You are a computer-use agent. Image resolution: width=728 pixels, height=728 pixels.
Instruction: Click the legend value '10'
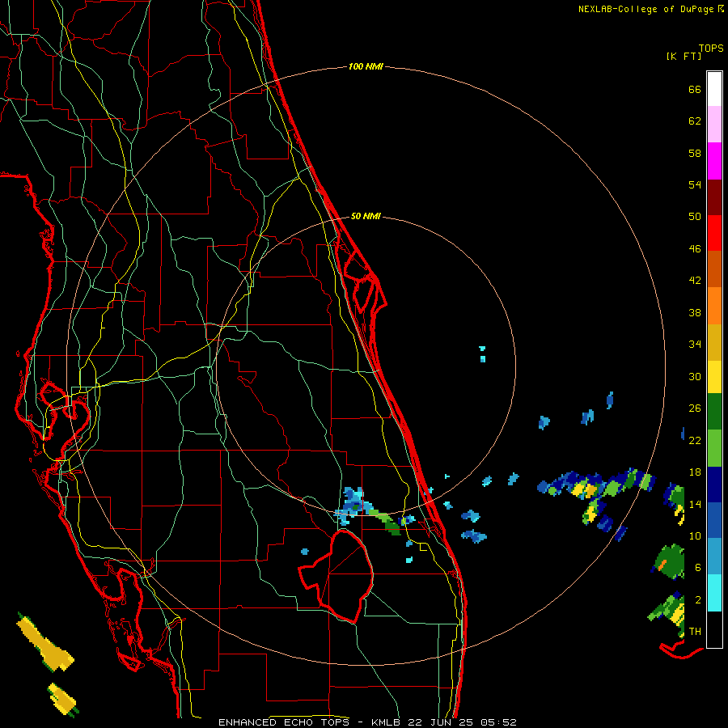point(695,536)
